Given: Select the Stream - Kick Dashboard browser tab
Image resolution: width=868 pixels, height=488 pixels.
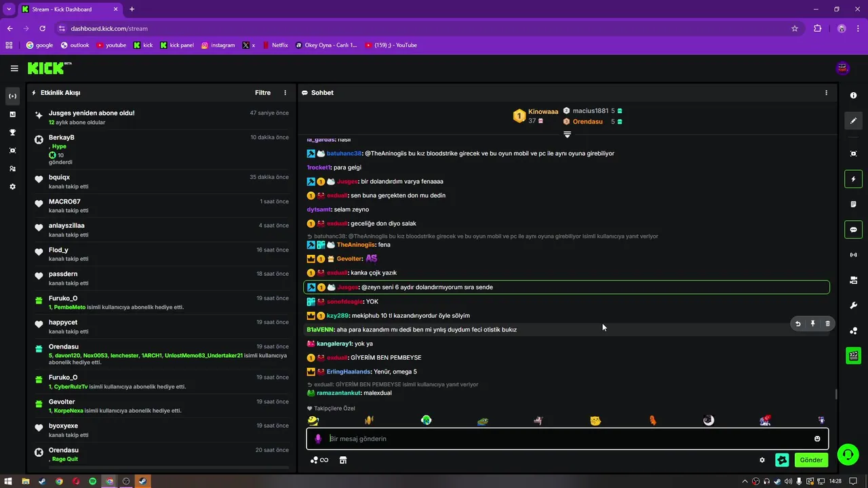Looking at the screenshot, I should pyautogui.click(x=70, y=9).
